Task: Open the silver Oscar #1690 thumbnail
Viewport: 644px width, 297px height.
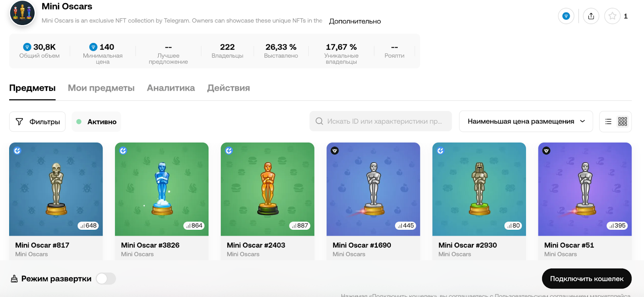Action: [x=373, y=189]
